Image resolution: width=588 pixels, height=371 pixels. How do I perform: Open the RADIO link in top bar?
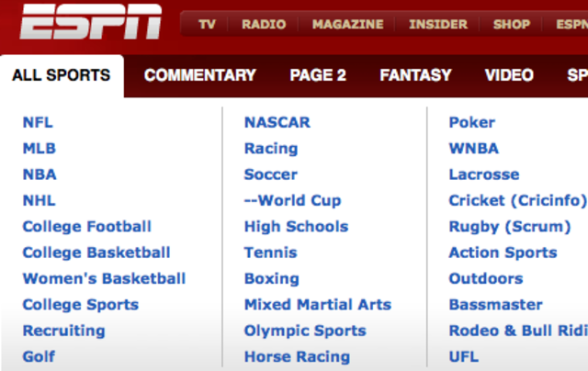click(x=264, y=25)
